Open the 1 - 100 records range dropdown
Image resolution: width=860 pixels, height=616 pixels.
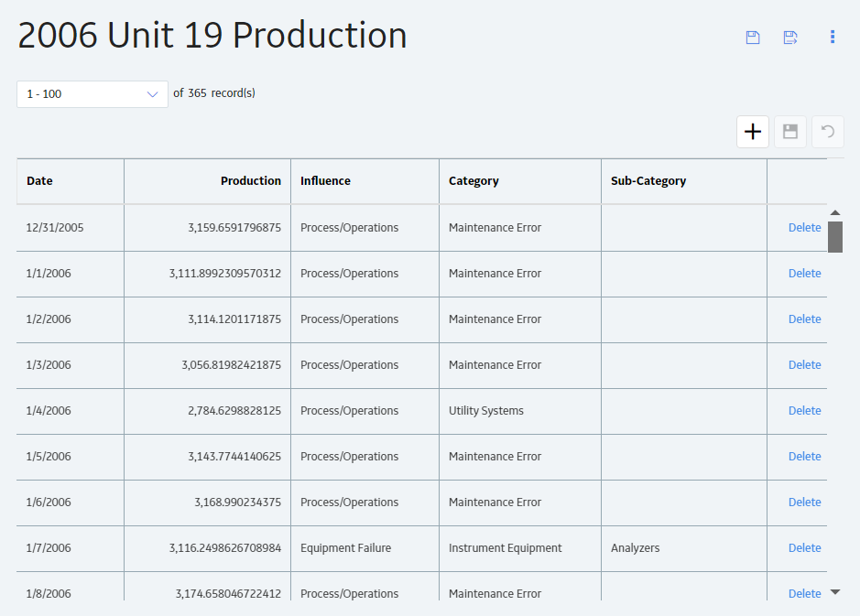[93, 94]
